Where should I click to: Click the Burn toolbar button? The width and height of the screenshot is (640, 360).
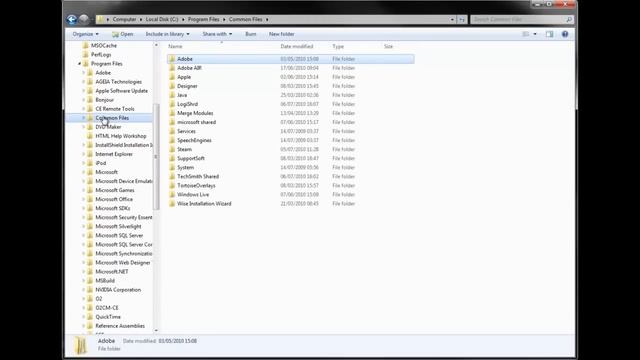pyautogui.click(x=251, y=34)
